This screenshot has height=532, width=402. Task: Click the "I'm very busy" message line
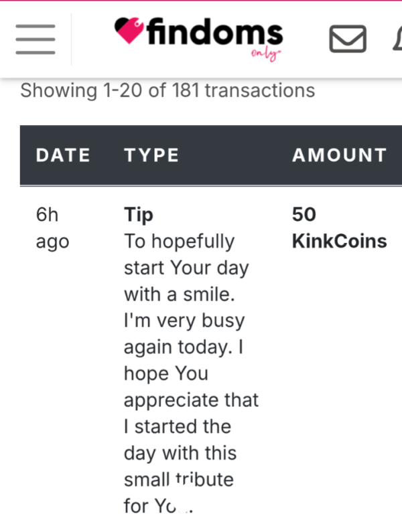(184, 321)
